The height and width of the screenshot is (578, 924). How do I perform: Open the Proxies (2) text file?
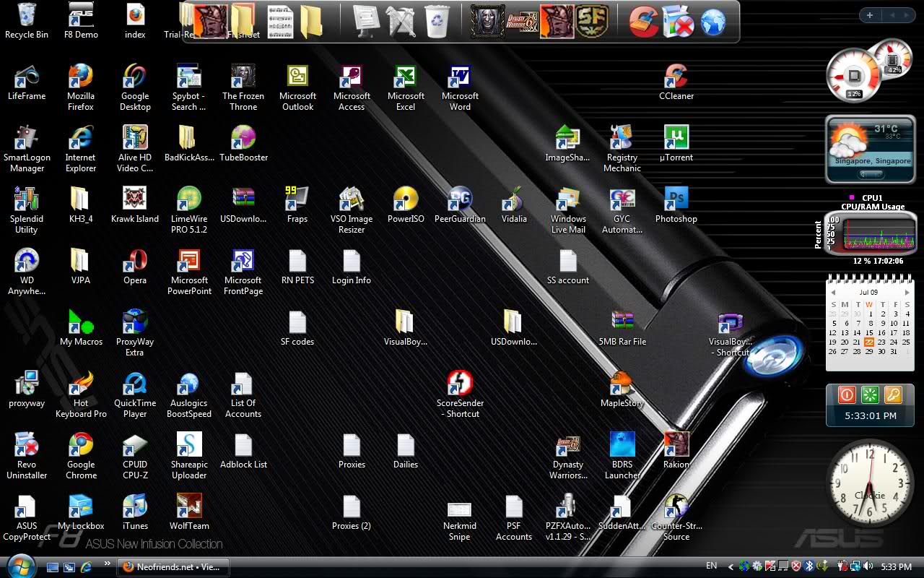pyautogui.click(x=352, y=512)
